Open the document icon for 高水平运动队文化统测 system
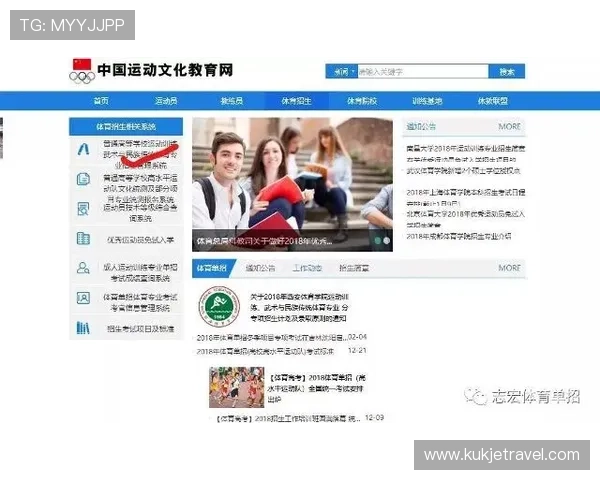Image resolution: width=600 pixels, height=480 pixels. [83, 179]
